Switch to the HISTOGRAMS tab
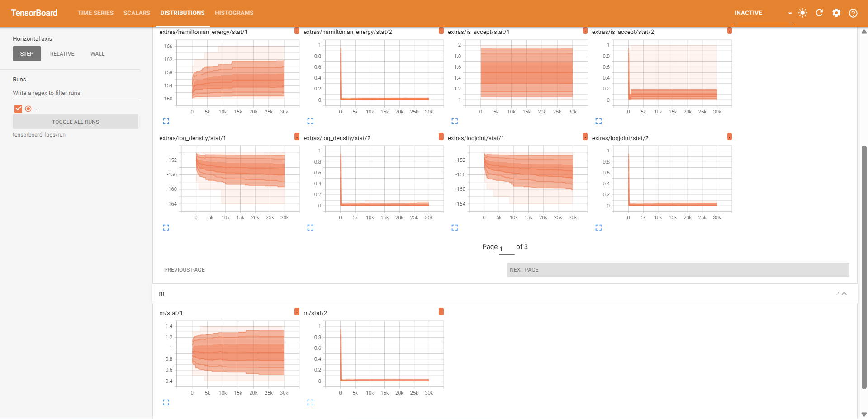Viewport: 868px width, 419px height. (x=234, y=13)
